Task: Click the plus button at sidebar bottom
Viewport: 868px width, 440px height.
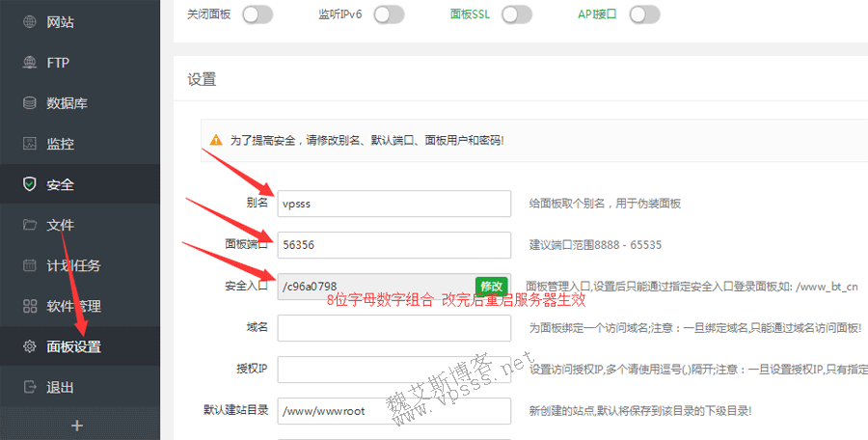Action: coord(78,426)
